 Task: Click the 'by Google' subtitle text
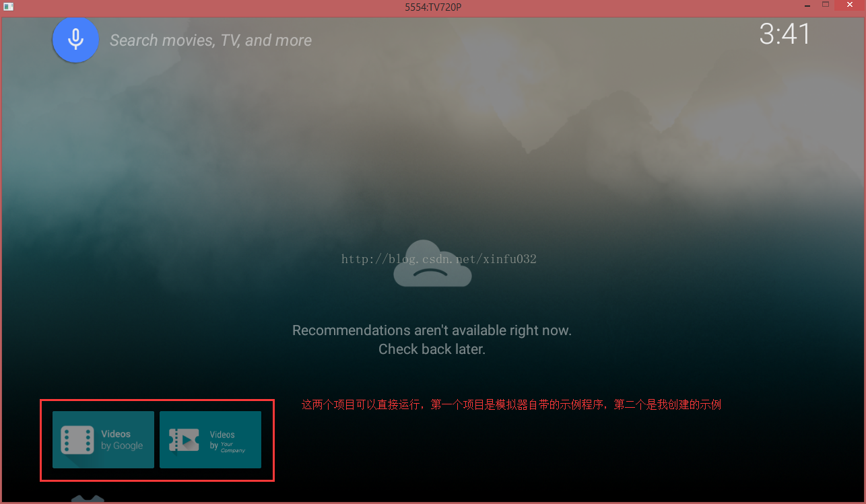(122, 445)
